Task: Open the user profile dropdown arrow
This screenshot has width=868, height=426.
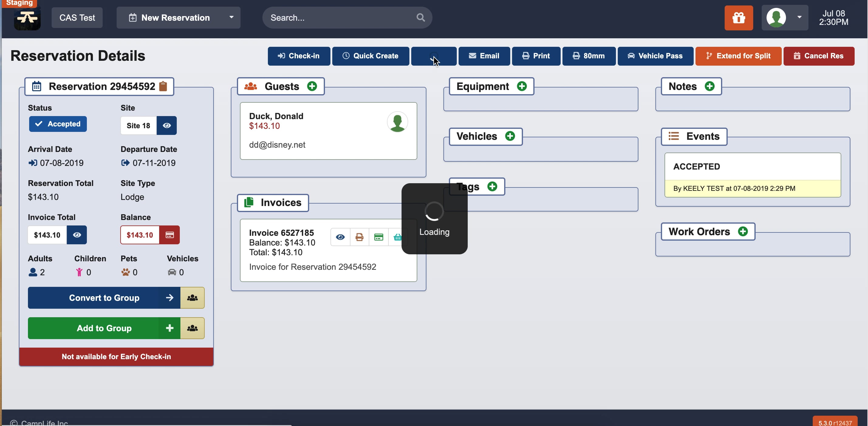Action: 799,18
